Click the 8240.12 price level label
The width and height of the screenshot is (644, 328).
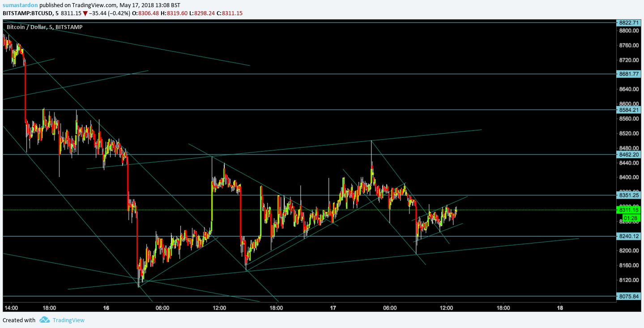pos(629,236)
